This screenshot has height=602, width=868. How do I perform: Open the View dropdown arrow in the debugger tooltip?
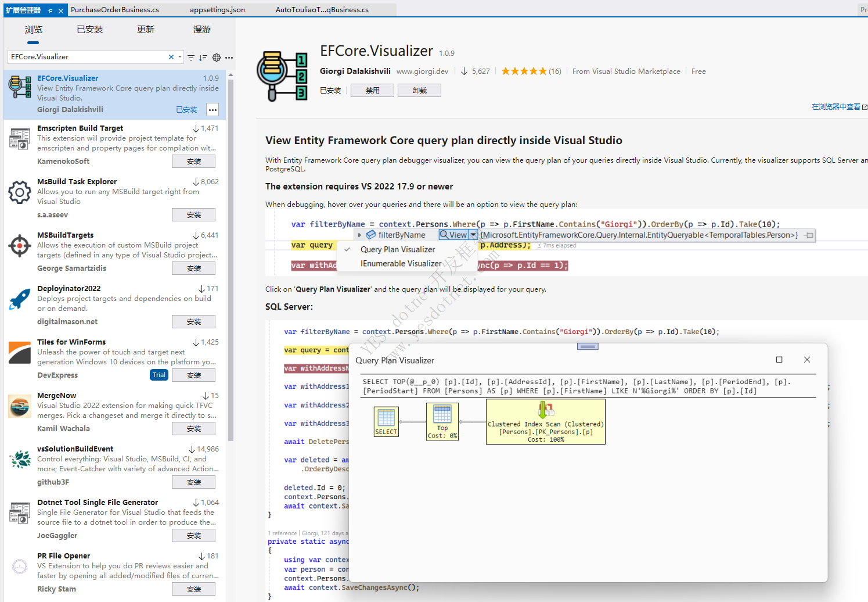[x=474, y=235]
